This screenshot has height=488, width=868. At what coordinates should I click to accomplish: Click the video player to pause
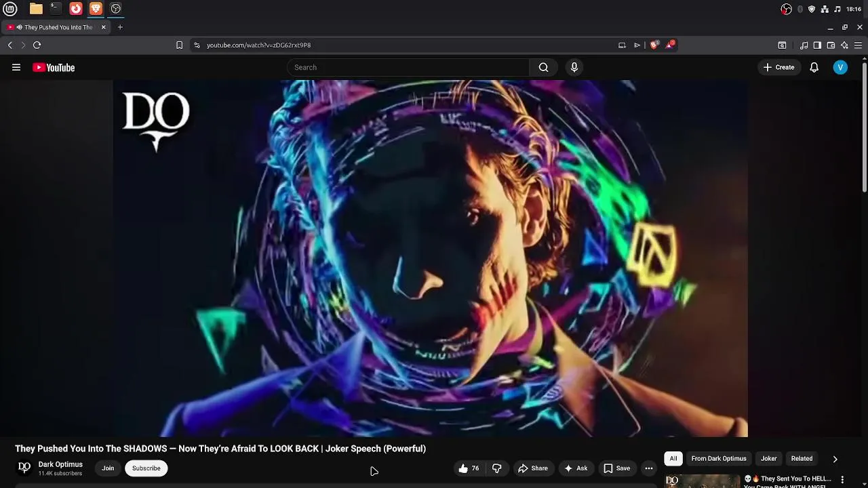(x=431, y=258)
